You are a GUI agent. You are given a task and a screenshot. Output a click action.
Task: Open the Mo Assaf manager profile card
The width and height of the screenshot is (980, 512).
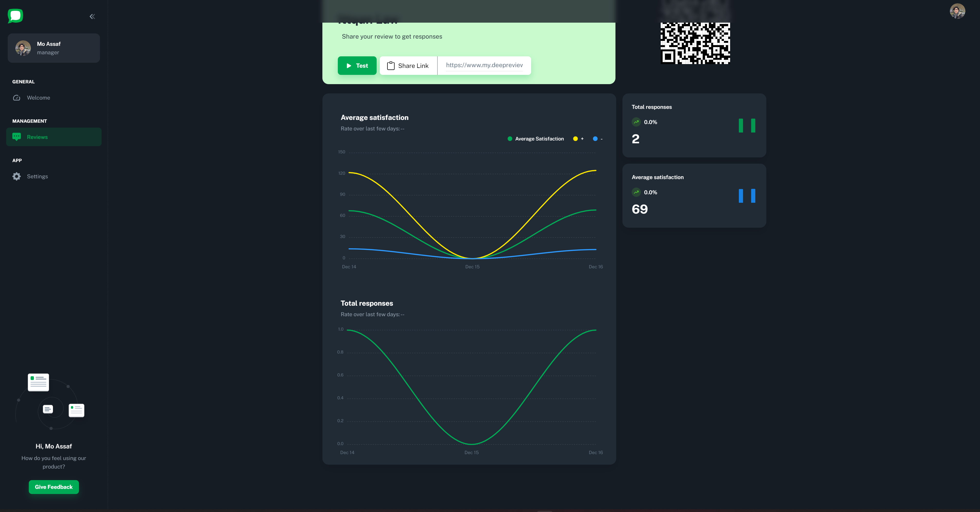(54, 48)
